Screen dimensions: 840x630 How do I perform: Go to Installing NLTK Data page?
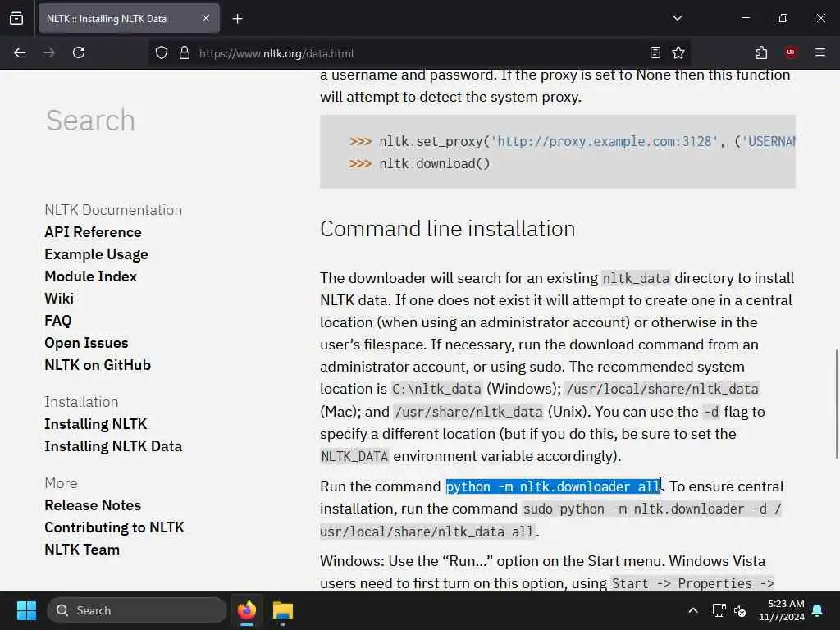(x=113, y=446)
